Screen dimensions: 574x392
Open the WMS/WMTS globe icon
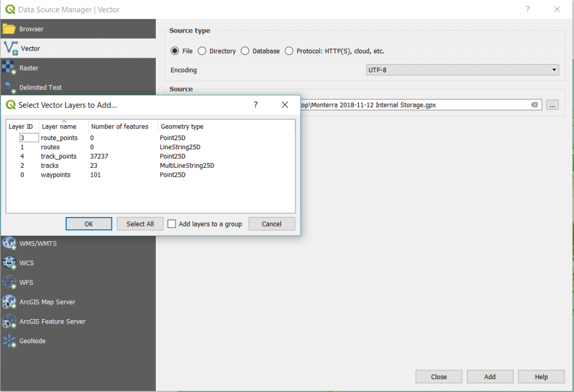(9, 243)
